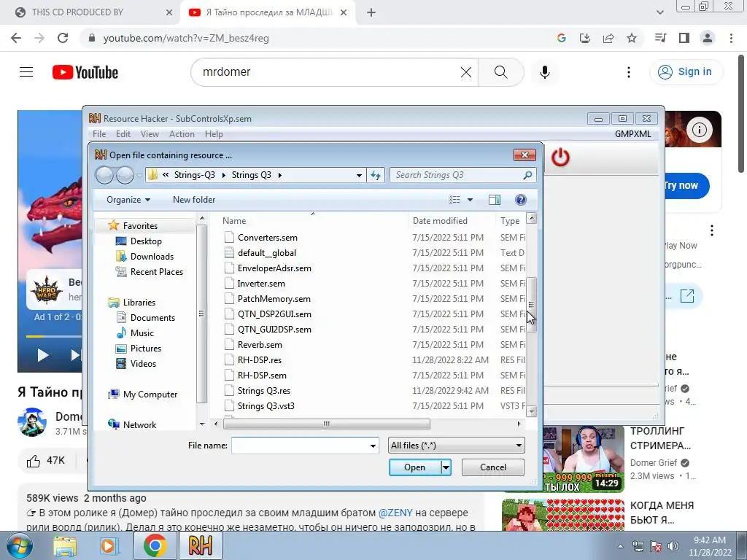Screen dimensions: 747x560
Task: Open the Help menu in Resource Hacker
Action: (214, 134)
